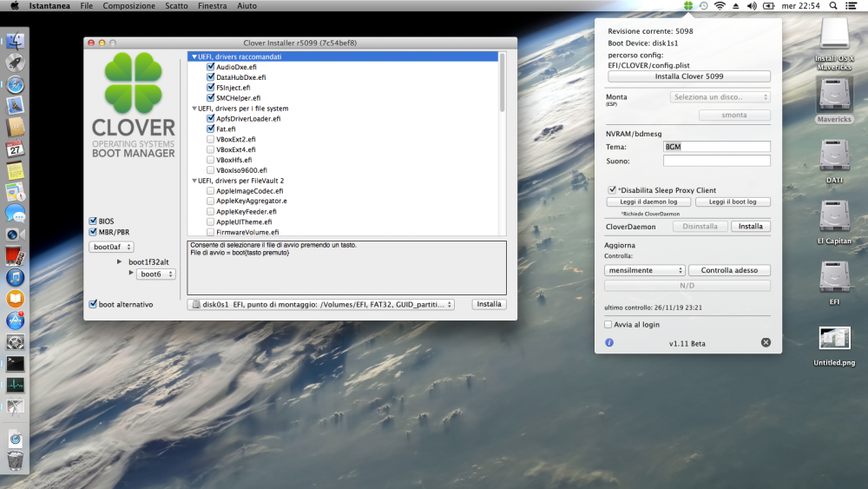868x489 pixels.
Task: Open FaceTime camera icon in Dock
Action: pyautogui.click(x=15, y=235)
